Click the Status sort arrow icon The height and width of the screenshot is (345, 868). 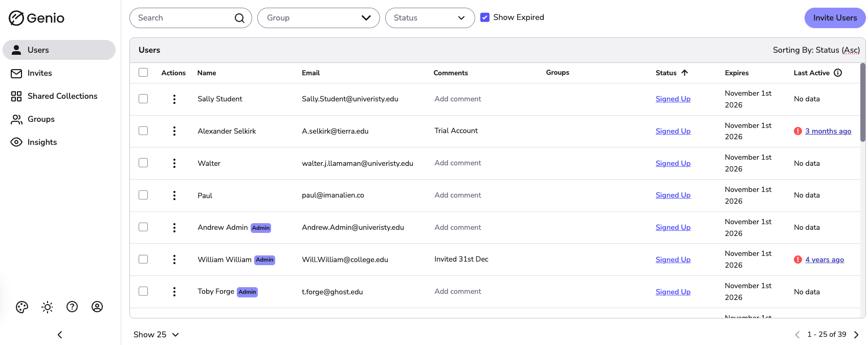685,73
